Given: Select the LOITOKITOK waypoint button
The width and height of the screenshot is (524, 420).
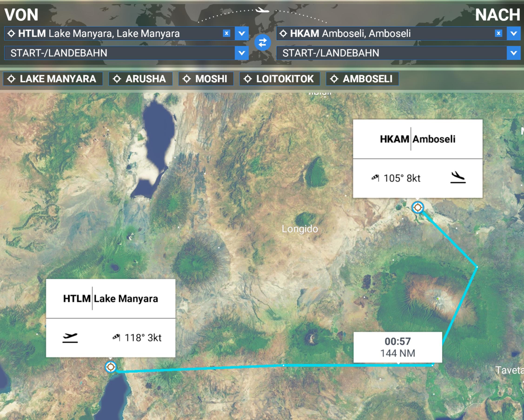Looking at the screenshot, I should [279, 79].
